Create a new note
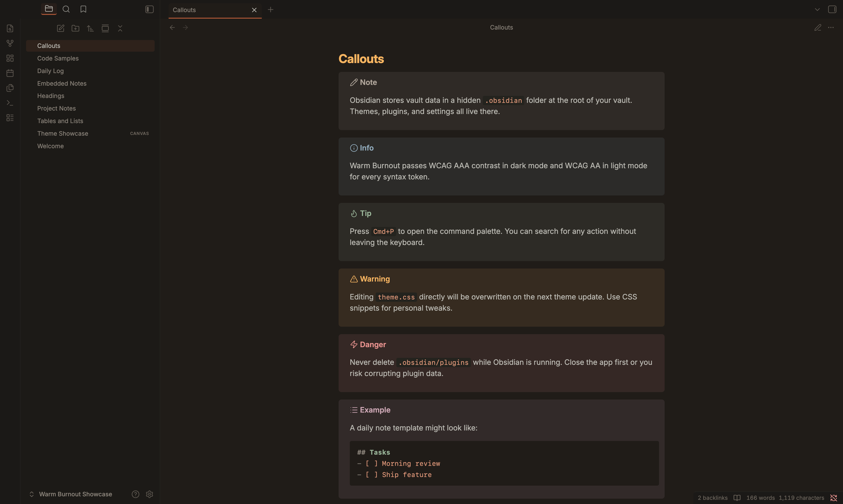Screen dimensions: 843x504 [61, 28]
